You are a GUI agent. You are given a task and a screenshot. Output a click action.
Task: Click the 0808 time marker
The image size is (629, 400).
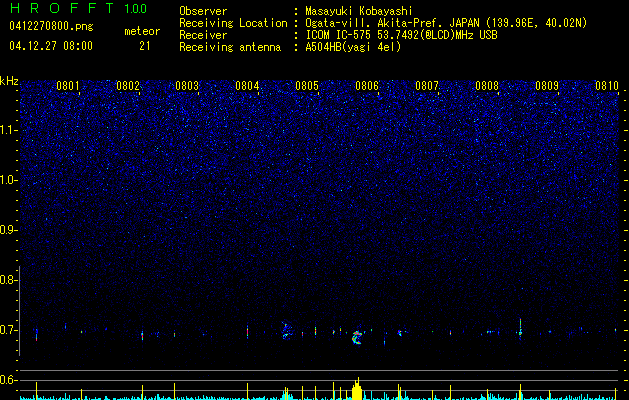coord(487,86)
